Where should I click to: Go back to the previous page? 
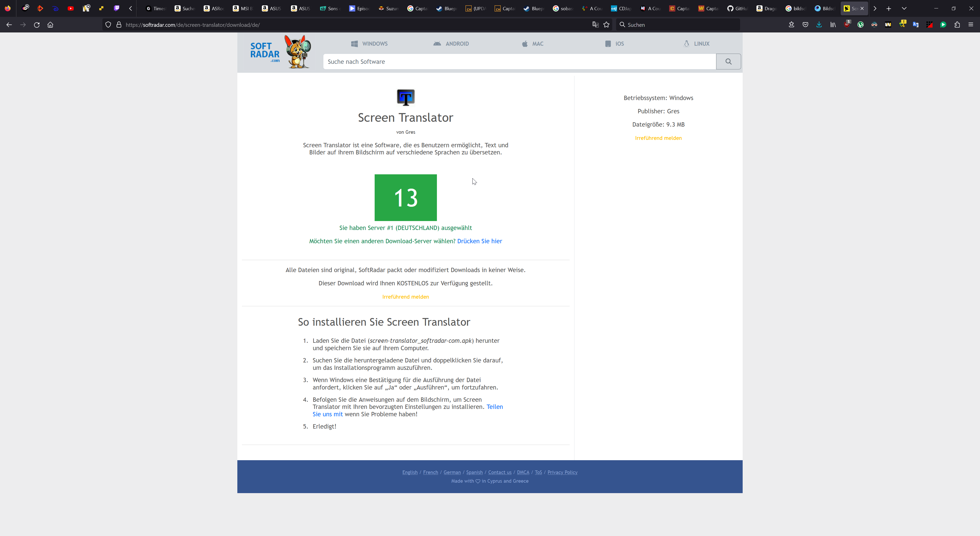tap(9, 25)
